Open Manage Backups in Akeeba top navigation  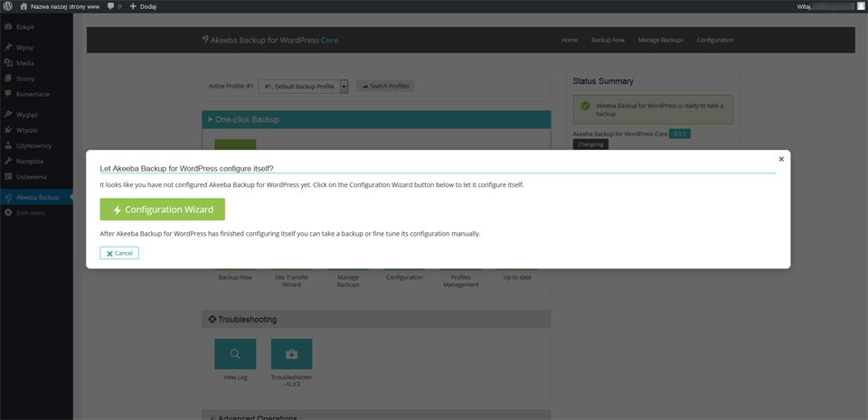(660, 41)
